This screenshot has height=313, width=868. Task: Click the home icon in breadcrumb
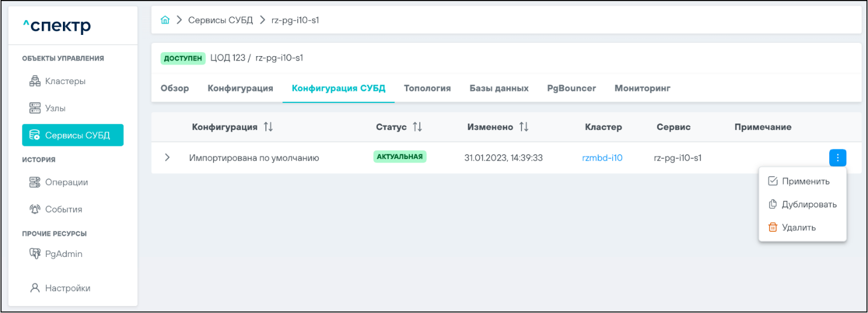(165, 20)
